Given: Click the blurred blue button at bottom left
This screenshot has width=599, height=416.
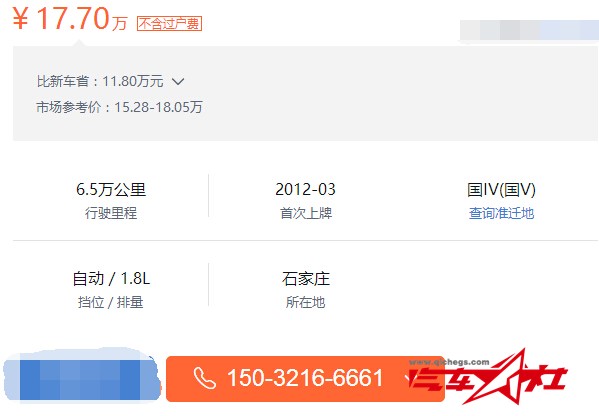Looking at the screenshot, I should (81, 375).
